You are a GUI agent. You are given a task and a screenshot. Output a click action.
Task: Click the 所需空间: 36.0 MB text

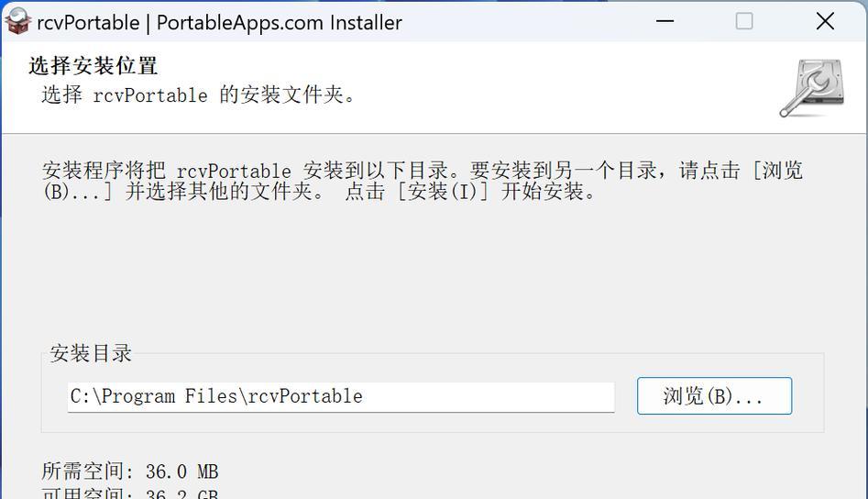tap(130, 471)
